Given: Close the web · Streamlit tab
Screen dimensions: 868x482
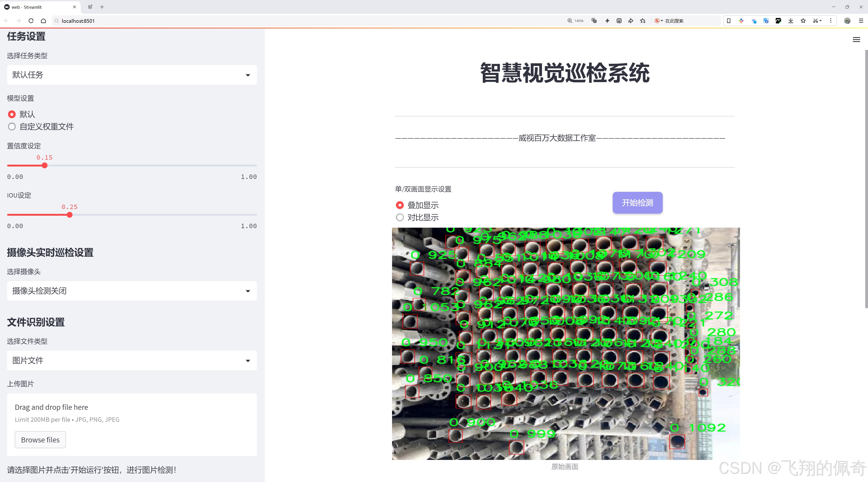Looking at the screenshot, I should pyautogui.click(x=74, y=7).
